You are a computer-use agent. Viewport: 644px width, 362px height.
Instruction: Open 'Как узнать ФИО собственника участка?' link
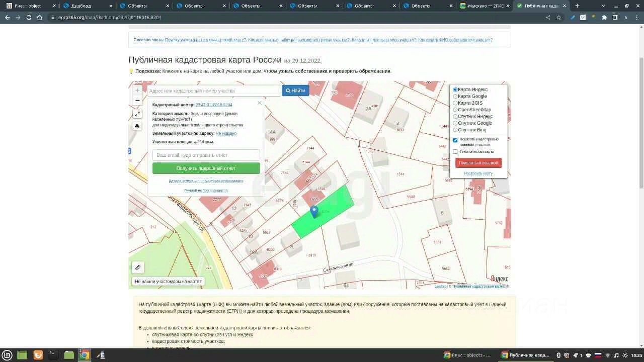pyautogui.click(x=455, y=40)
